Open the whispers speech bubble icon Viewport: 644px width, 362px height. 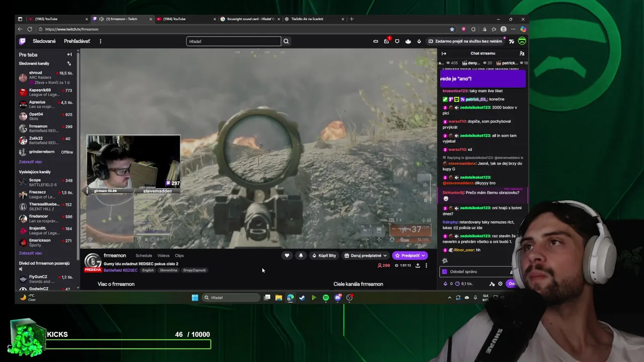397,41
